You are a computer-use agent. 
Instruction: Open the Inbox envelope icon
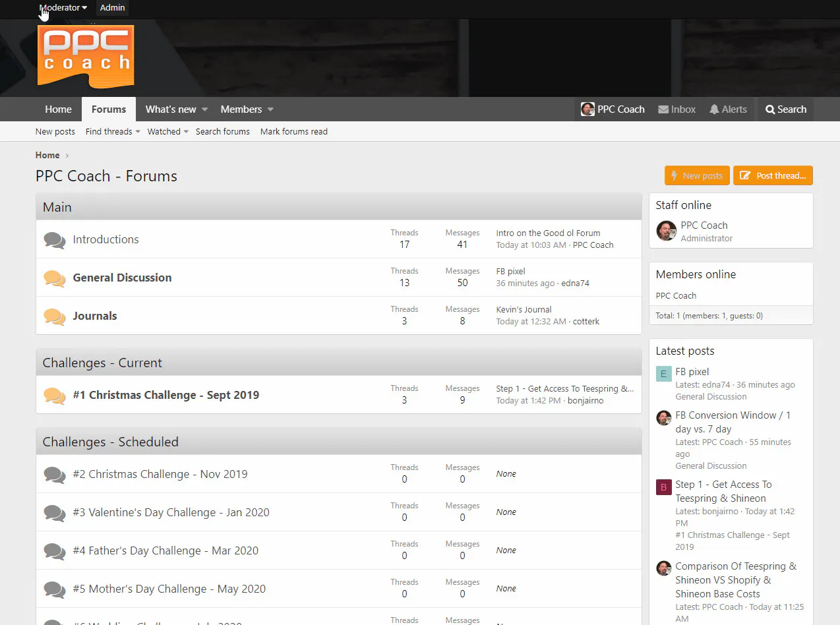[x=663, y=109]
